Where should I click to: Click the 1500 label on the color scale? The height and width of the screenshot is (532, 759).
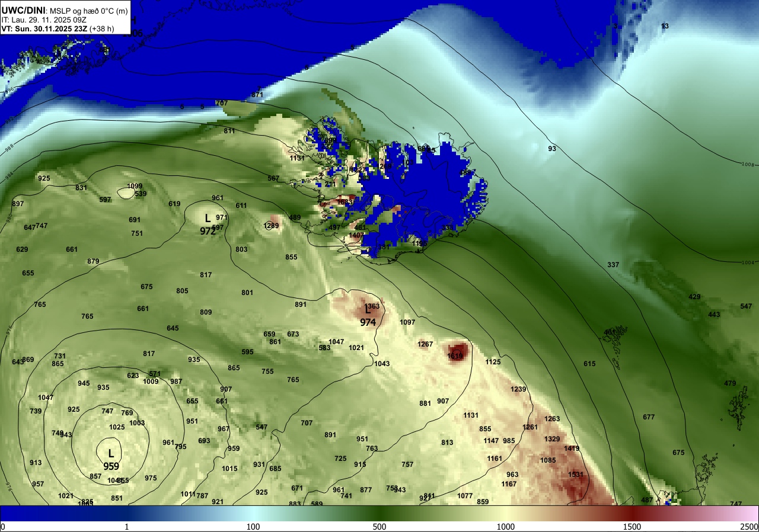[632, 527]
